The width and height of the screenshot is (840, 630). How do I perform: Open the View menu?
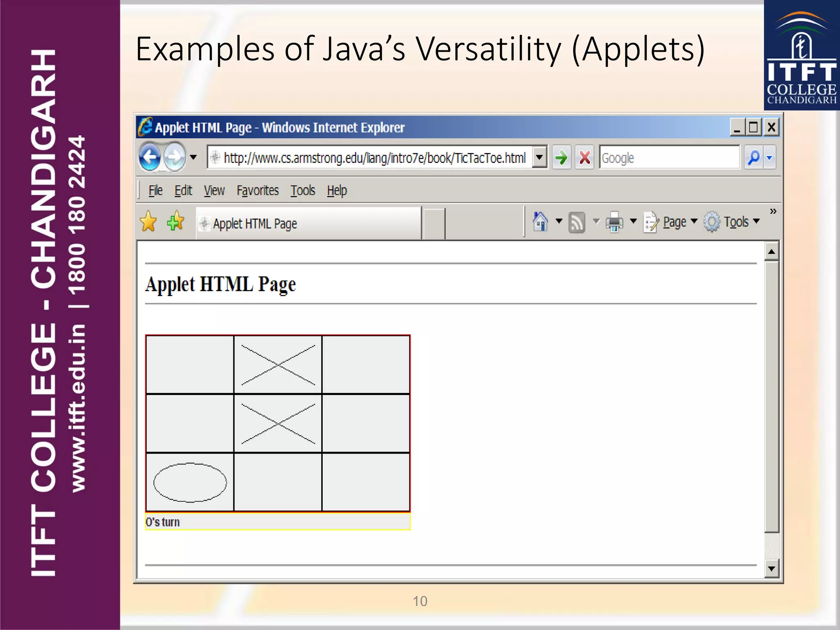point(214,190)
